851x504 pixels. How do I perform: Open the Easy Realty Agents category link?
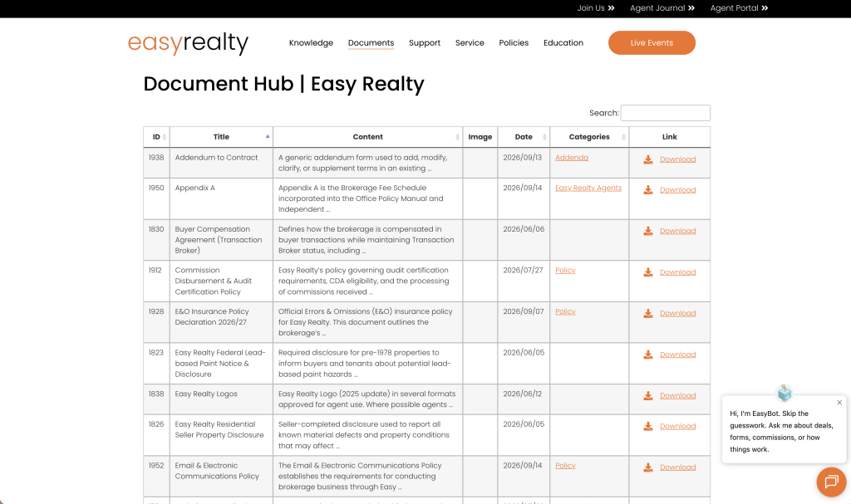pyautogui.click(x=588, y=188)
